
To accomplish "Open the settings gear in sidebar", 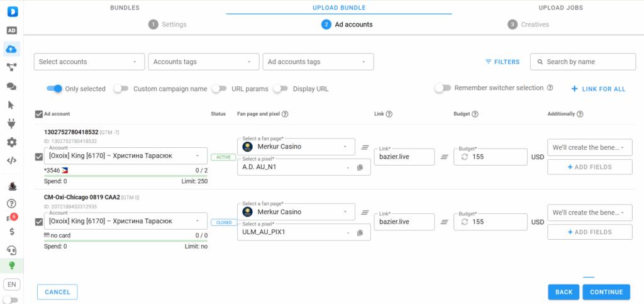I will pyautogui.click(x=11, y=142).
